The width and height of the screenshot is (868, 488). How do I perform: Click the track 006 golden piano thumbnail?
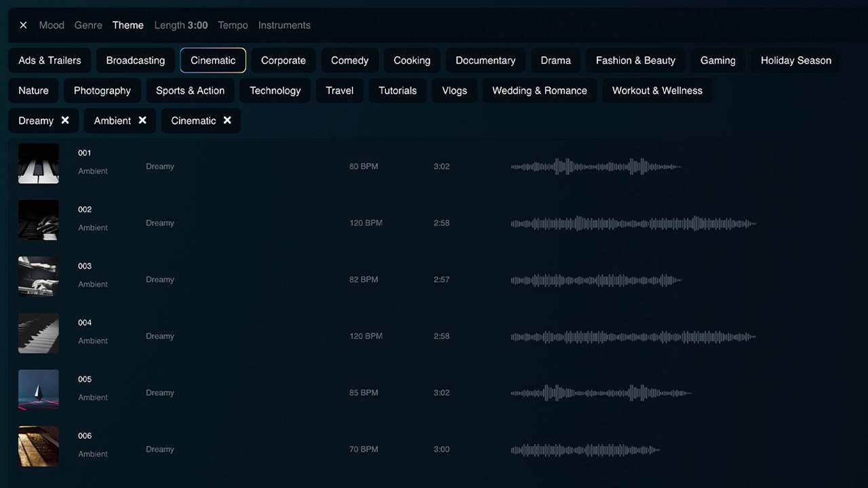tap(39, 446)
